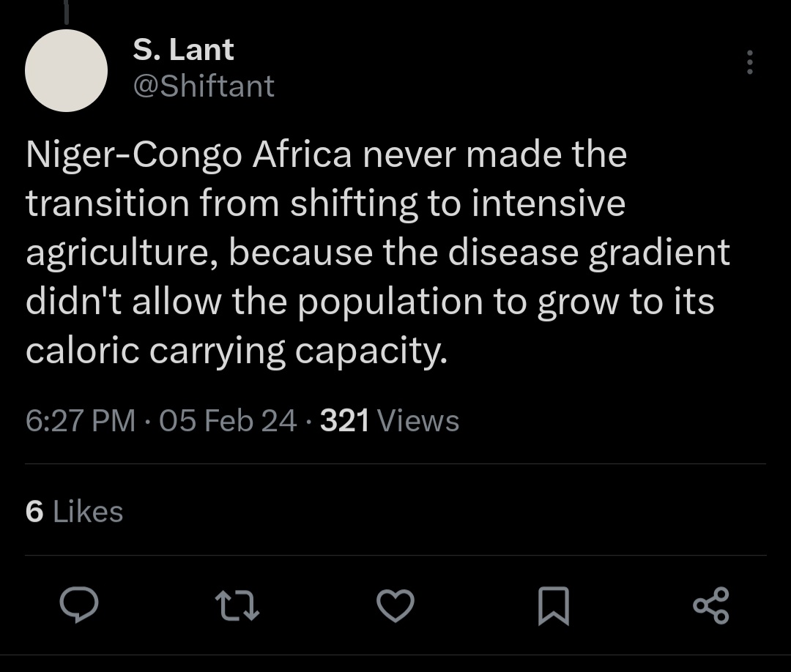Reply to the tweet via speech bubble icon
The height and width of the screenshot is (672, 791).
[x=79, y=605]
